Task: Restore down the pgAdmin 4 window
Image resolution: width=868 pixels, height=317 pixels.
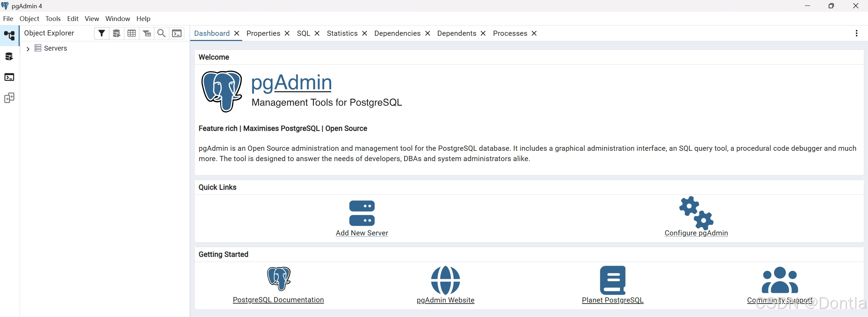Action: tap(831, 6)
